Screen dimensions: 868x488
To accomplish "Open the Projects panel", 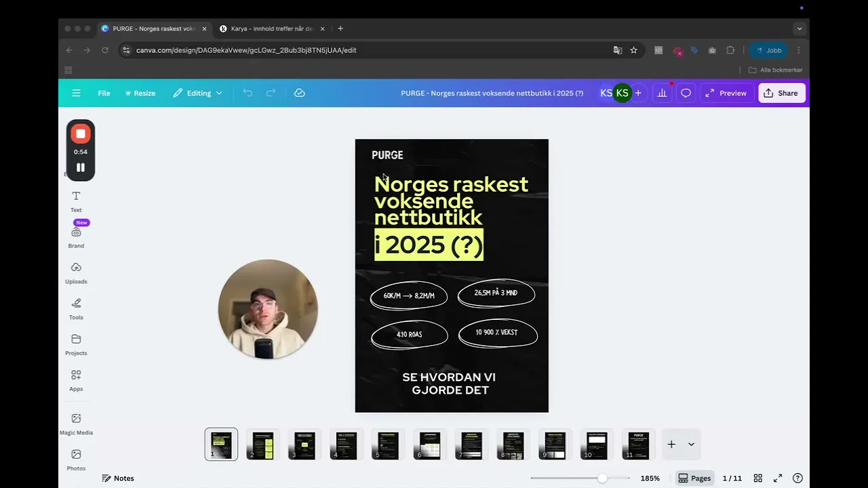I will click(76, 345).
